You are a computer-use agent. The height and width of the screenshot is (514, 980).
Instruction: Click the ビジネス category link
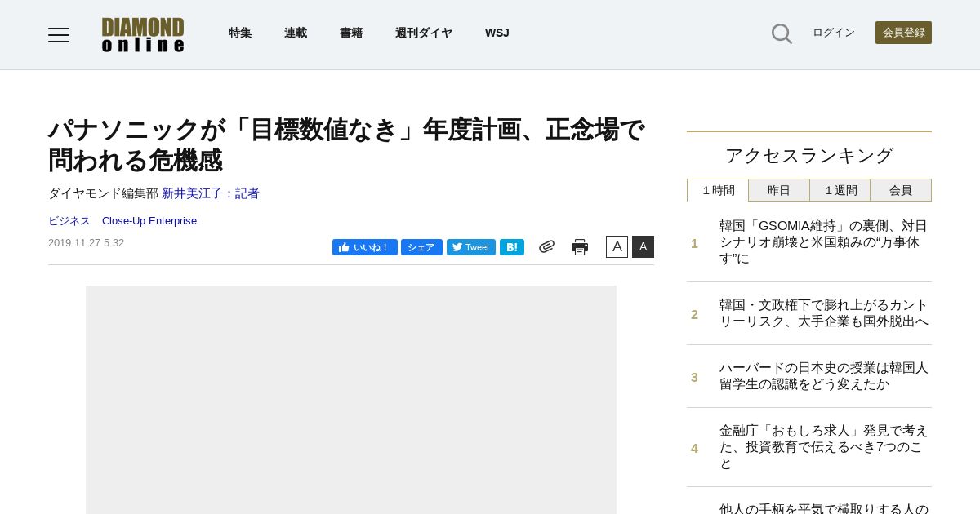click(x=69, y=221)
